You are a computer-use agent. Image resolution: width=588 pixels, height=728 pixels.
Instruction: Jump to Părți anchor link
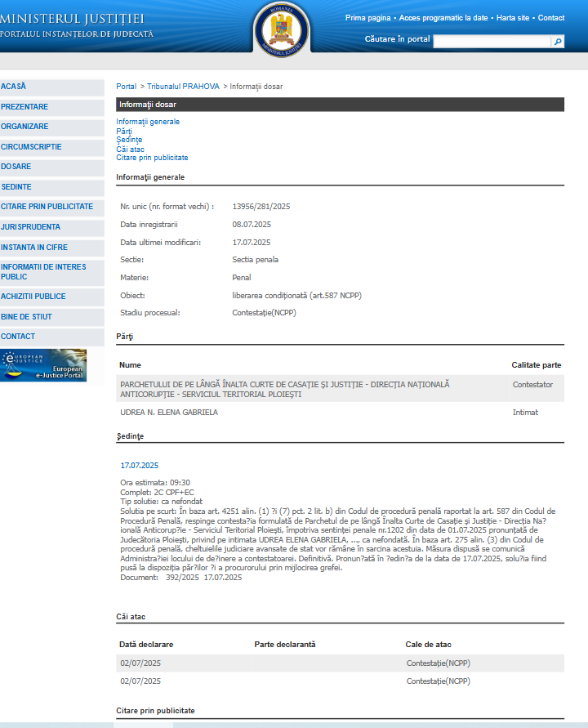click(x=124, y=131)
